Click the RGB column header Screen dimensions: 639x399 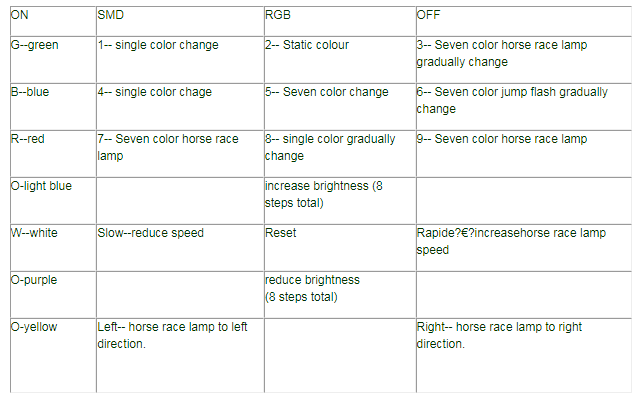(x=340, y=21)
